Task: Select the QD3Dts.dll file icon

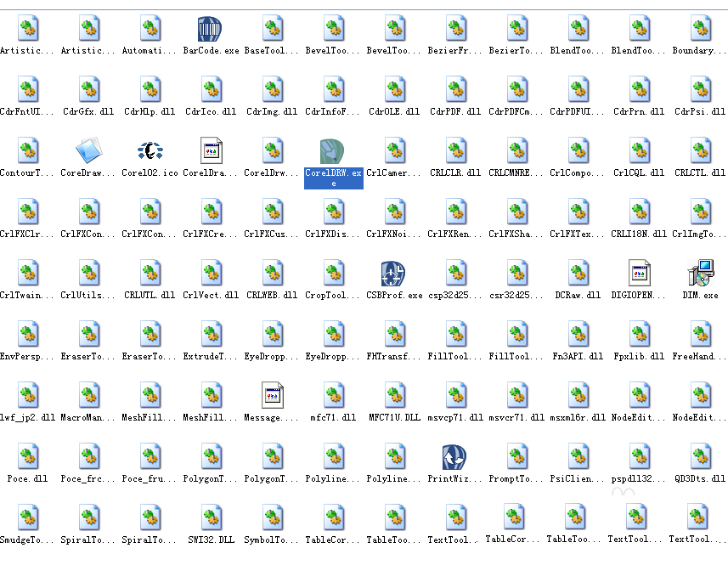Action: coord(701,457)
